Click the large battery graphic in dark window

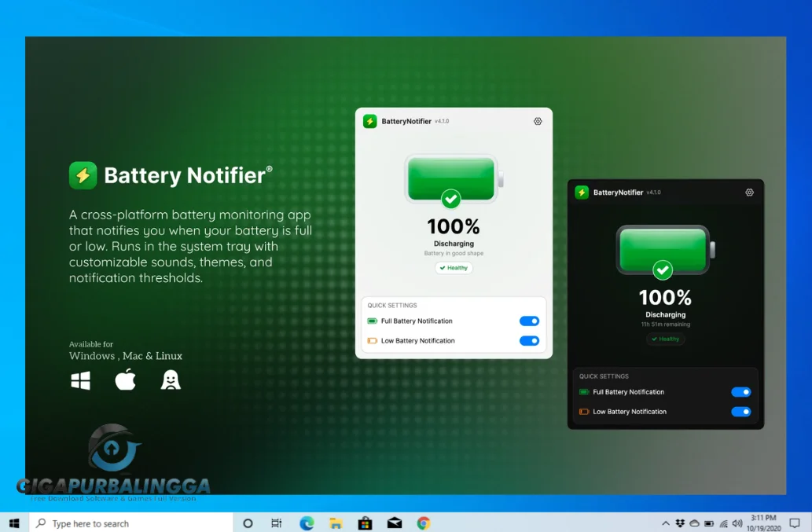[x=666, y=251]
